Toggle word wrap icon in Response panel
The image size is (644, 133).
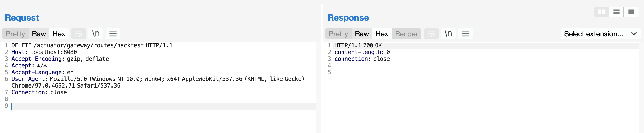tap(431, 33)
